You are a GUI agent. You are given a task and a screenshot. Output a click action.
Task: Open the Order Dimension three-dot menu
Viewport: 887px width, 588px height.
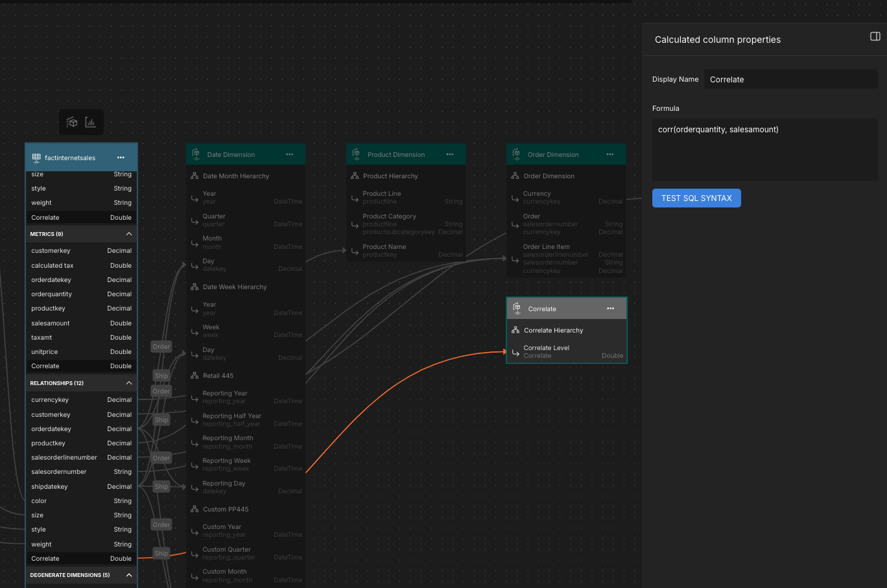click(609, 154)
